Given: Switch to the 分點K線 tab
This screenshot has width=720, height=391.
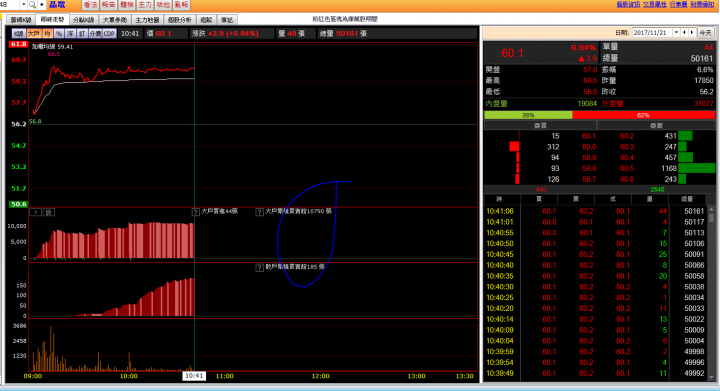Looking at the screenshot, I should click(x=84, y=20).
